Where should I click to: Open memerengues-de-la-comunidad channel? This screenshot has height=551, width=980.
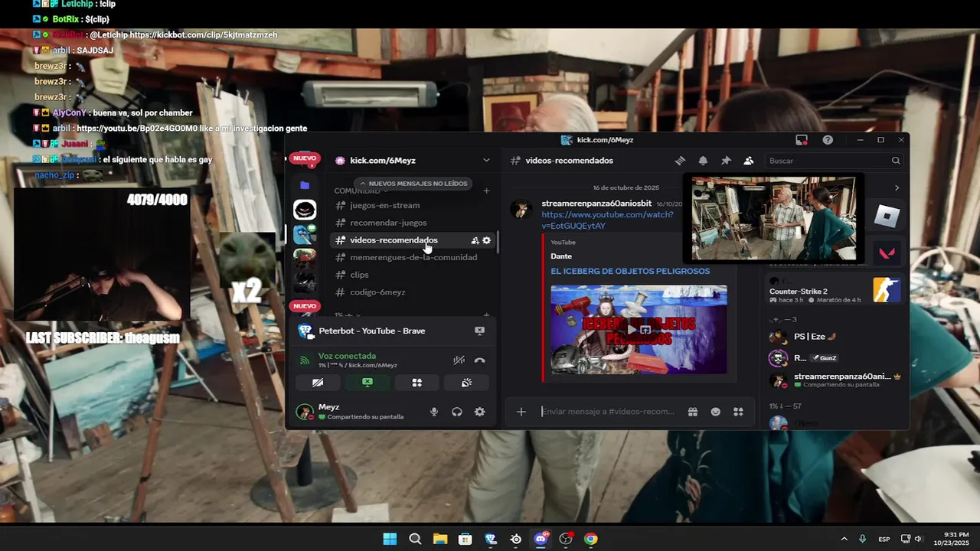point(413,257)
